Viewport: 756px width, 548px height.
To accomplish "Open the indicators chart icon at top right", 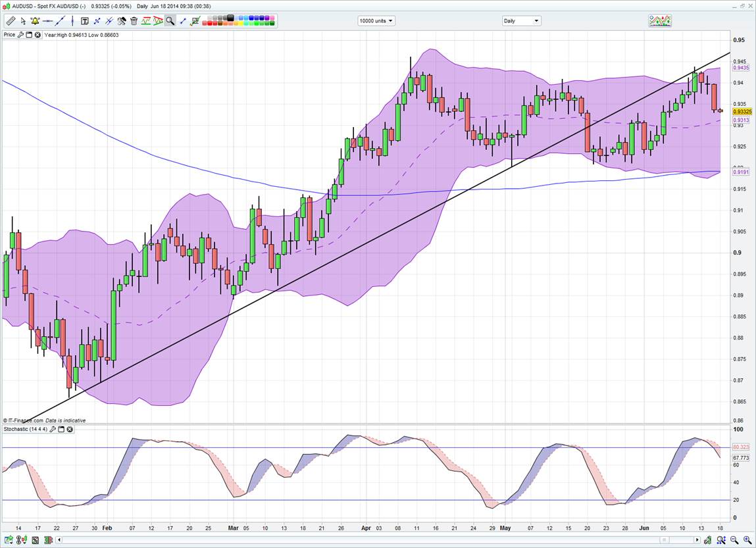I will point(659,21).
